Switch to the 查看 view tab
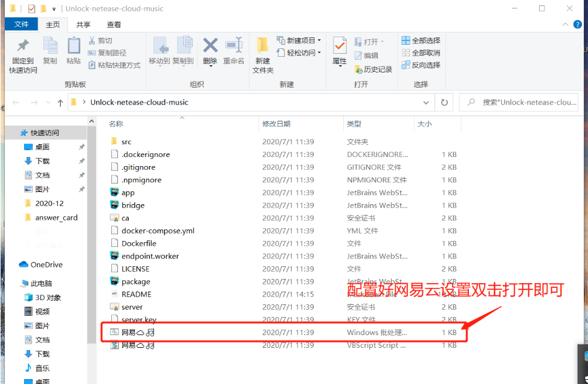 coord(114,25)
